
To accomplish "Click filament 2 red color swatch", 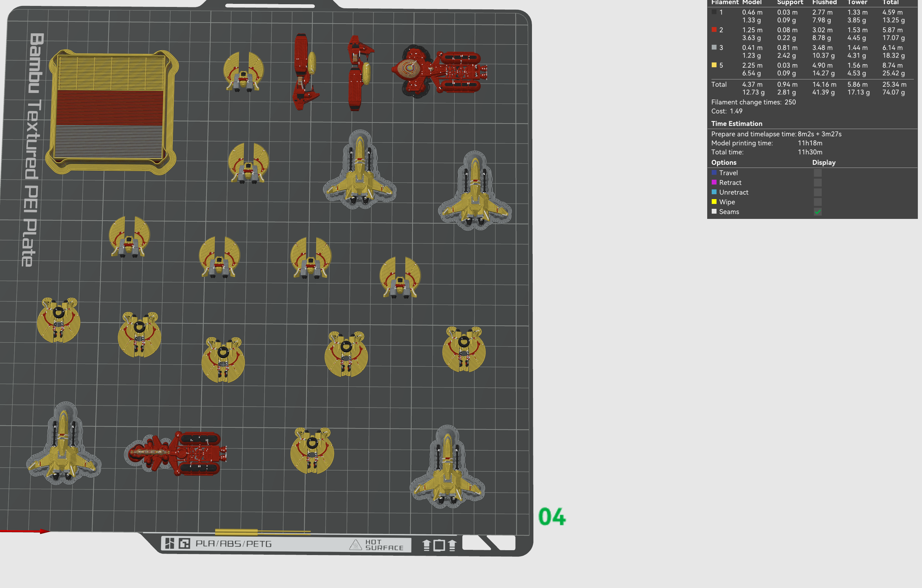I will tap(714, 30).
